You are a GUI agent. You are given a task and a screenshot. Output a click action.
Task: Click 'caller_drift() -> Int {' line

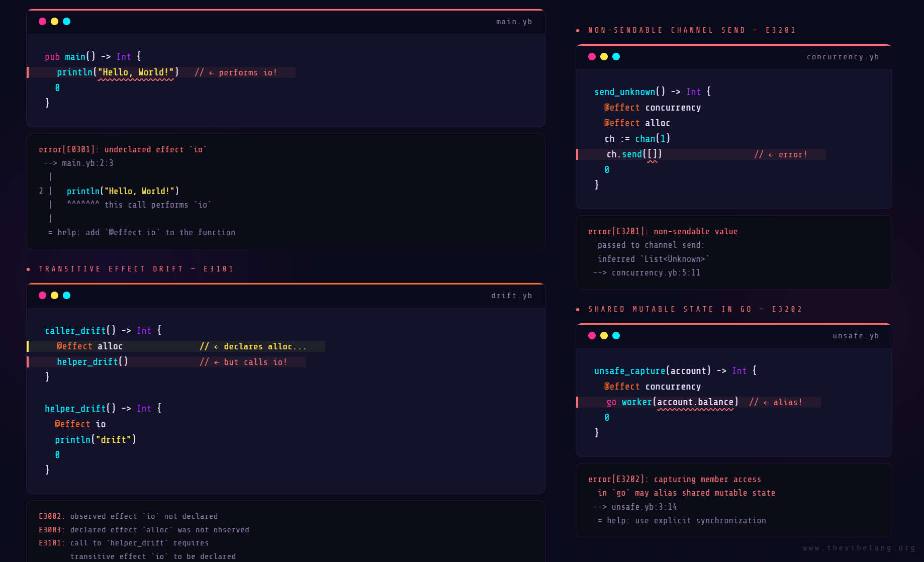pyautogui.click(x=103, y=330)
